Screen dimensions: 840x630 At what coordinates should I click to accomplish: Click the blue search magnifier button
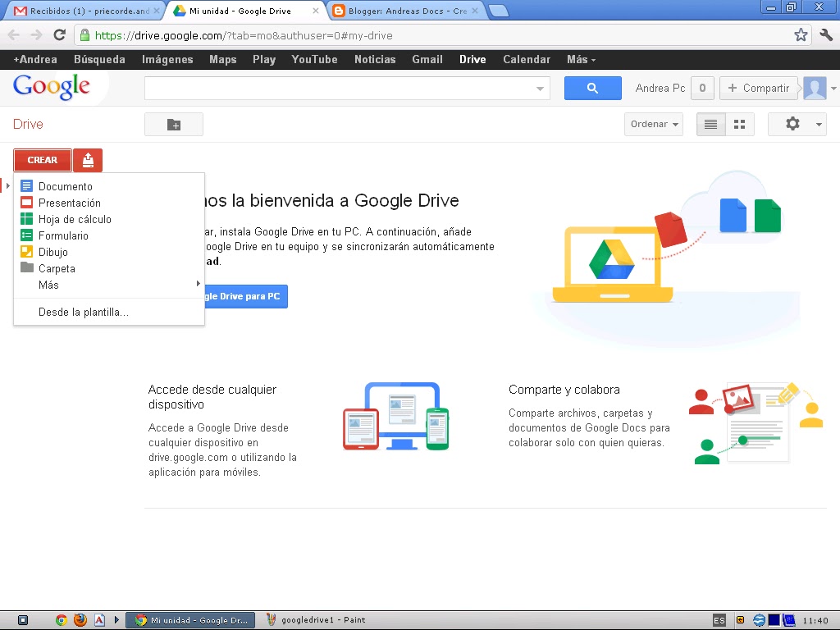[592, 88]
